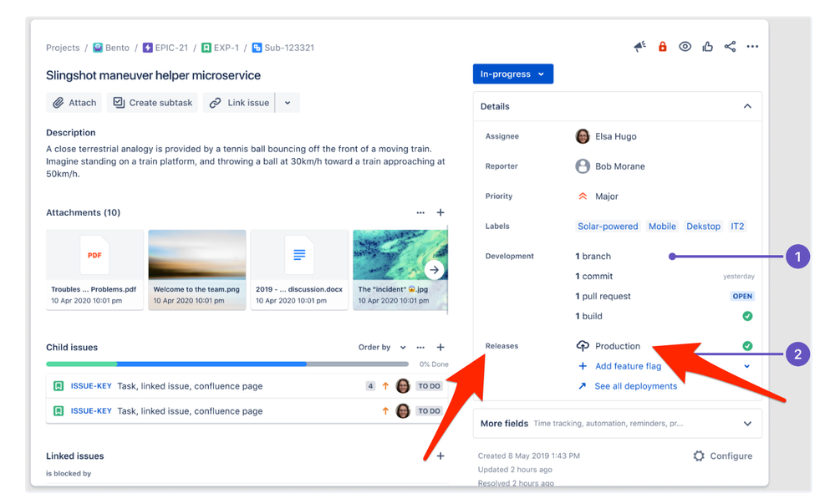Click the issue title Slingshot maneuver helper microservice
835x504 pixels.
pos(153,75)
